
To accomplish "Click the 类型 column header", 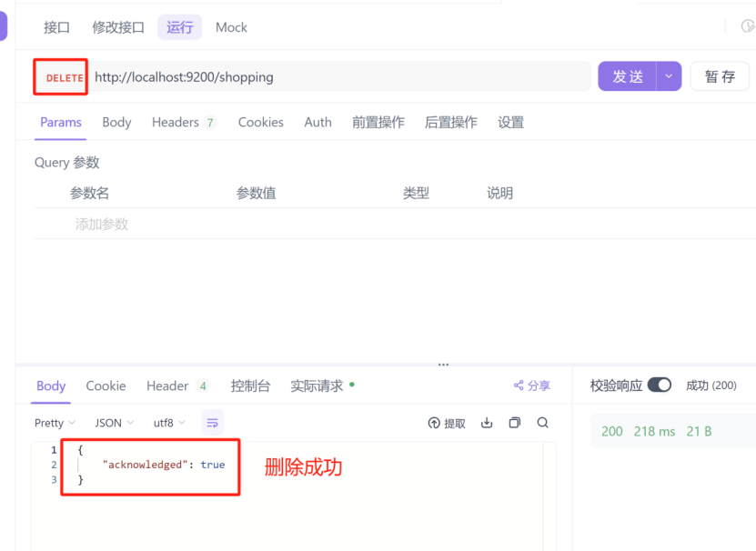I will click(x=416, y=194).
